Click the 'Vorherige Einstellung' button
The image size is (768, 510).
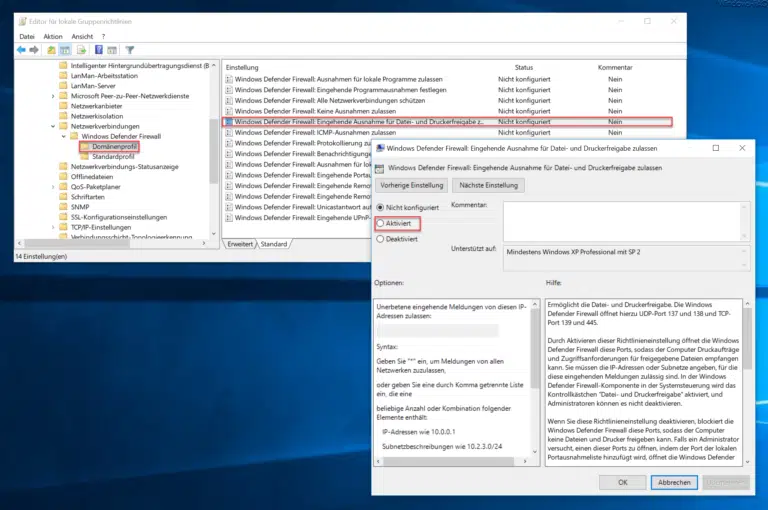(411, 185)
